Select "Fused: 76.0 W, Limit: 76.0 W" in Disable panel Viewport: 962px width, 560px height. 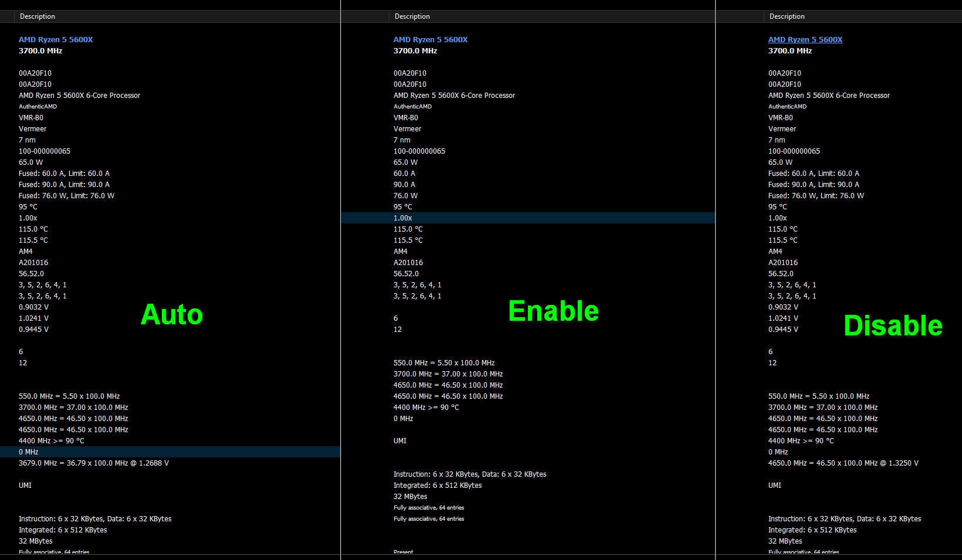[x=817, y=196]
